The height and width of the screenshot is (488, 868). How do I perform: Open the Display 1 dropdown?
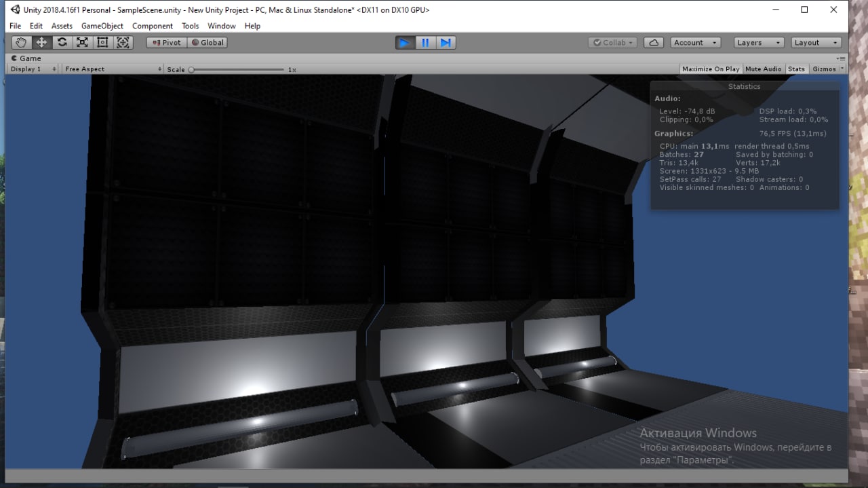(32, 69)
